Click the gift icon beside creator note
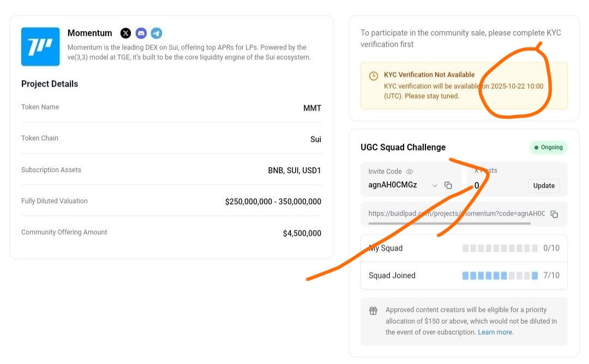Screen dimensions: 589x364 (x=373, y=311)
